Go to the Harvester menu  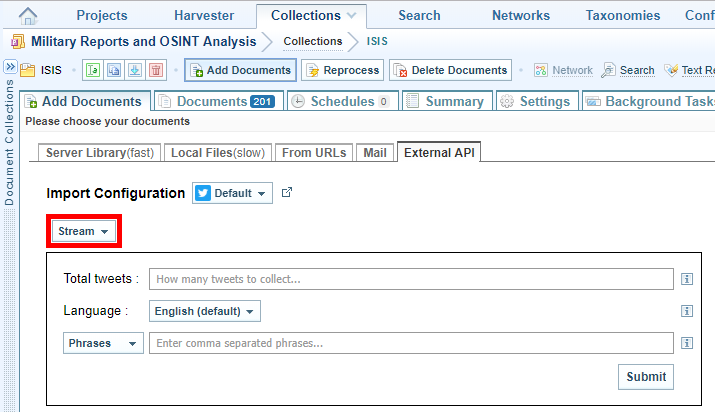(x=203, y=15)
